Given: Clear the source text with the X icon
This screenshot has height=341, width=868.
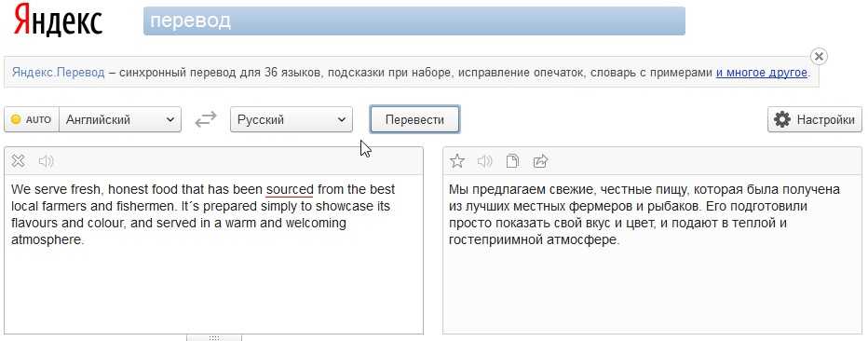Looking at the screenshot, I should click(19, 161).
